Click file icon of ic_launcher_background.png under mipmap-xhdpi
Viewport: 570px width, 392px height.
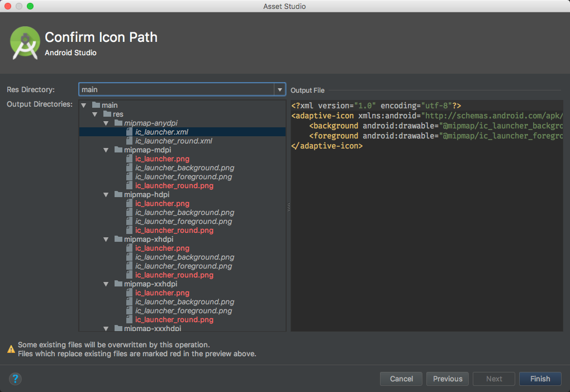pos(130,257)
